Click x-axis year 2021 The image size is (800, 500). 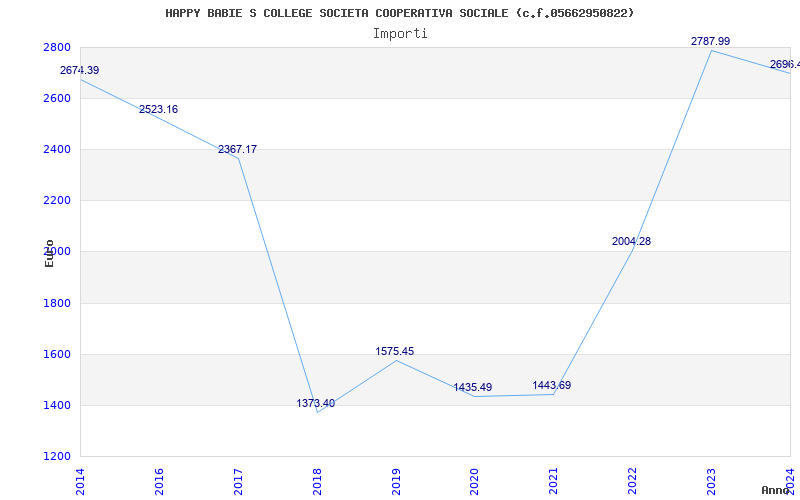[x=554, y=481]
